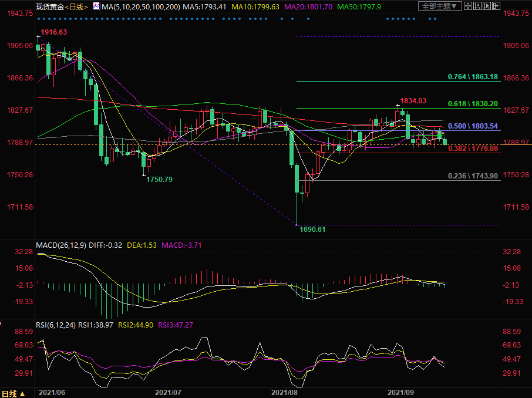532x398 pixels.
Task: Click the range measurement icon in top toolbar
Action: coord(479,6)
